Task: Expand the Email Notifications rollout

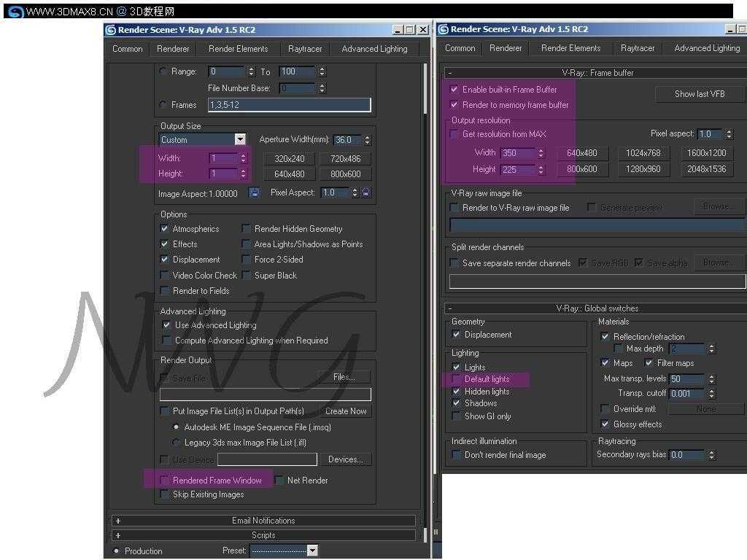Action: click(x=263, y=521)
